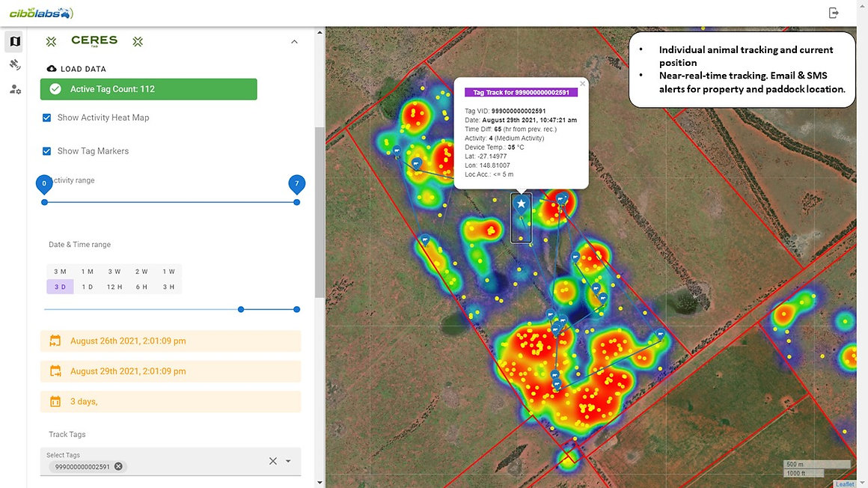Image resolution: width=868 pixels, height=488 pixels.
Task: Click the Leaflet attribution link
Action: [x=845, y=484]
